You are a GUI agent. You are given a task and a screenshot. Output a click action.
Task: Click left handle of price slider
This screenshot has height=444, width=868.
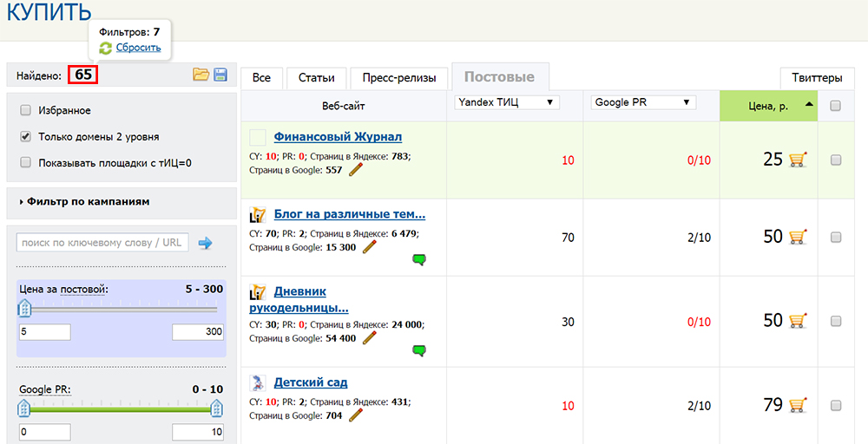(25, 308)
